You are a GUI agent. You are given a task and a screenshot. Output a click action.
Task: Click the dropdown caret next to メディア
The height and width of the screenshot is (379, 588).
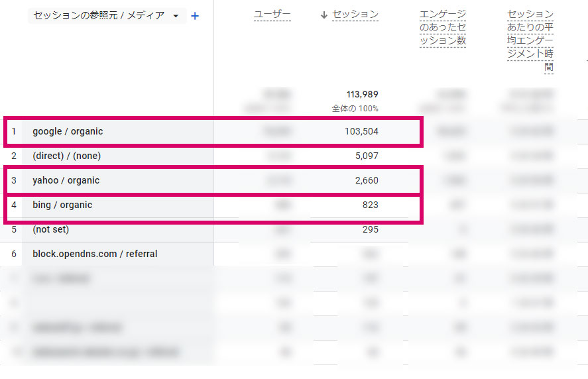pyautogui.click(x=176, y=16)
